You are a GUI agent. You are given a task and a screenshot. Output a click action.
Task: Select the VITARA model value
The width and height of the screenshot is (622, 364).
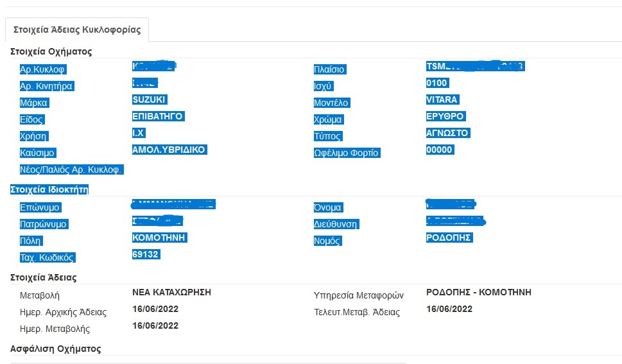(x=442, y=100)
